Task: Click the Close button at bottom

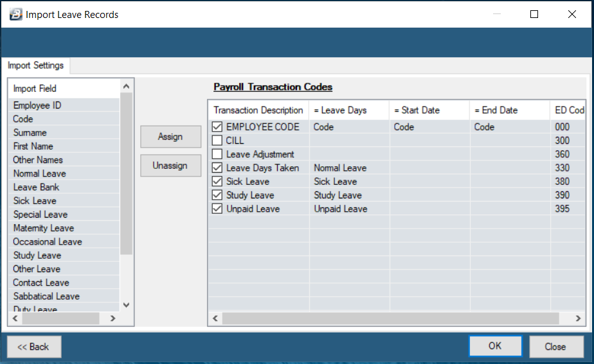Action: pos(555,347)
